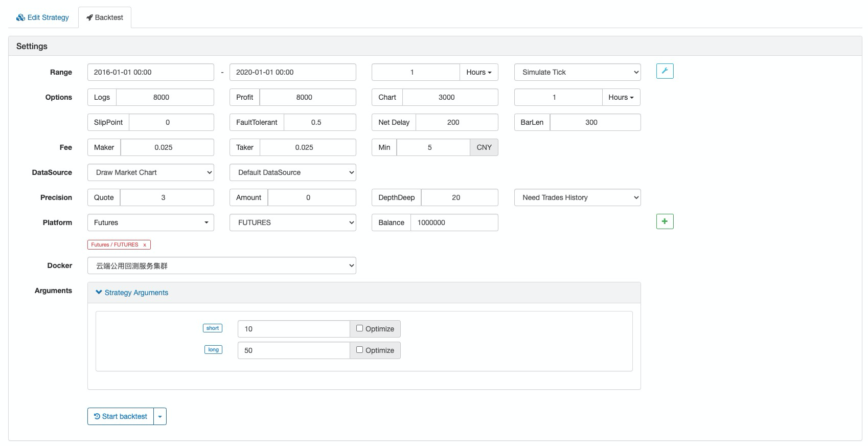The height and width of the screenshot is (446, 868).
Task: Select the Backtest tab
Action: 105,17
